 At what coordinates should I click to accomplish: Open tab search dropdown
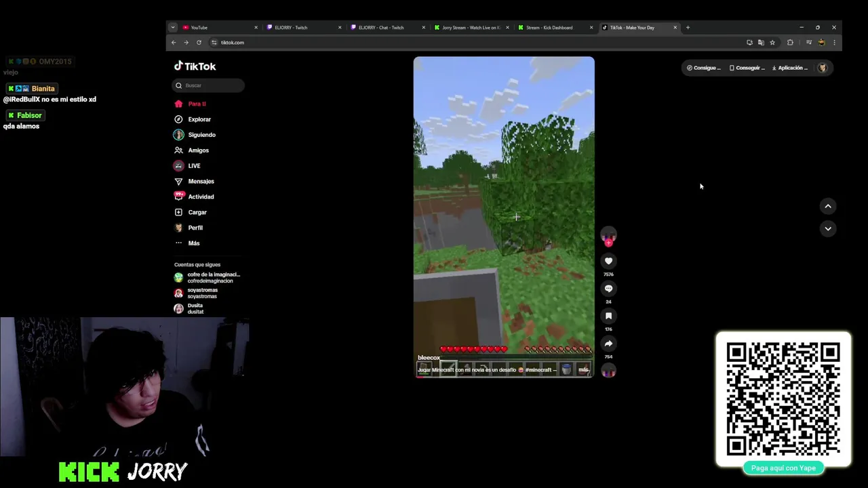[x=173, y=28]
